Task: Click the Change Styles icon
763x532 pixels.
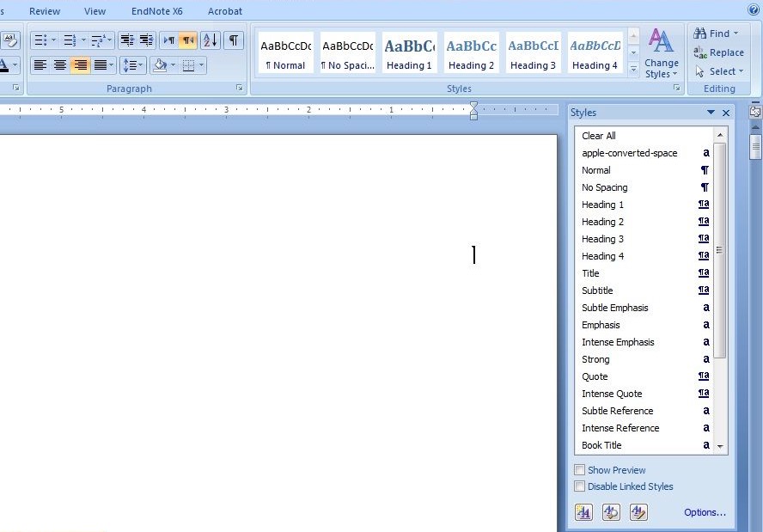Action: tap(661, 52)
